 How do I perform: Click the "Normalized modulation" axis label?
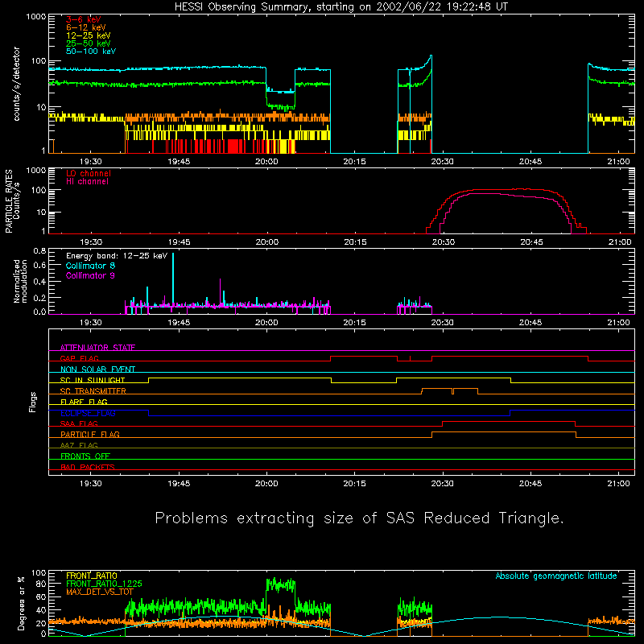(x=20, y=281)
